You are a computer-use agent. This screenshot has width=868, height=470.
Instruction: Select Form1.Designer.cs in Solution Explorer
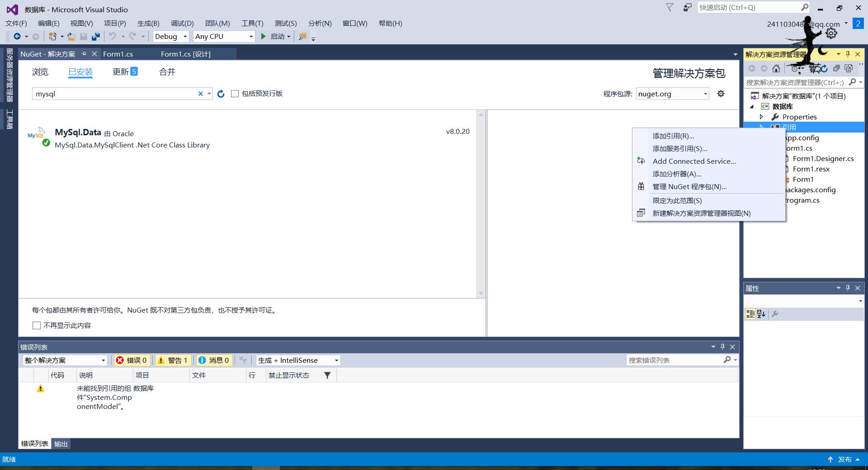(823, 158)
